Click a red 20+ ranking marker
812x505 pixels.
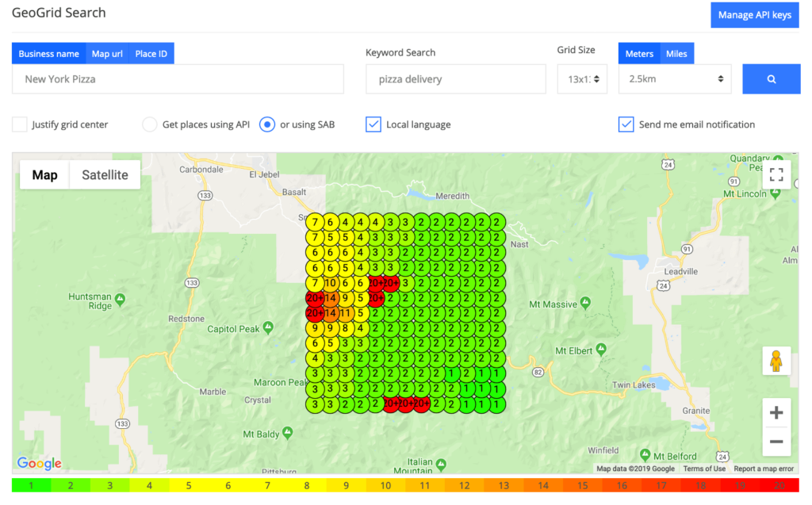tap(315, 300)
